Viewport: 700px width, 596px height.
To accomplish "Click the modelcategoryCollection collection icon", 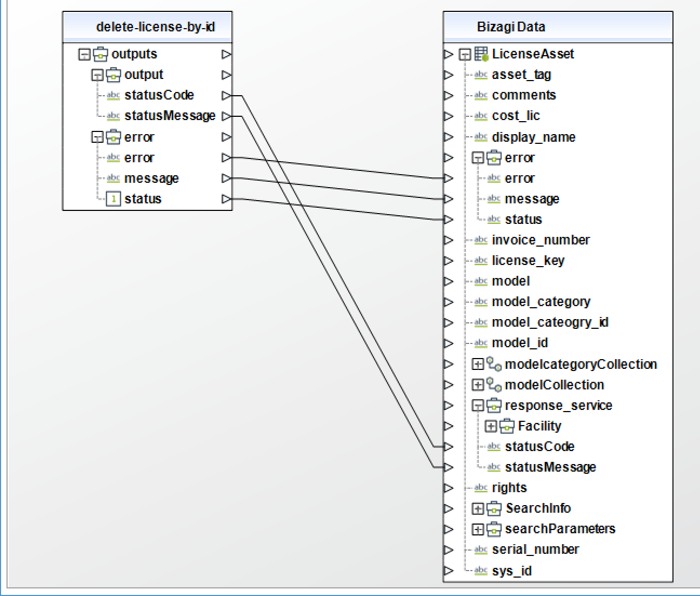I will (494, 365).
